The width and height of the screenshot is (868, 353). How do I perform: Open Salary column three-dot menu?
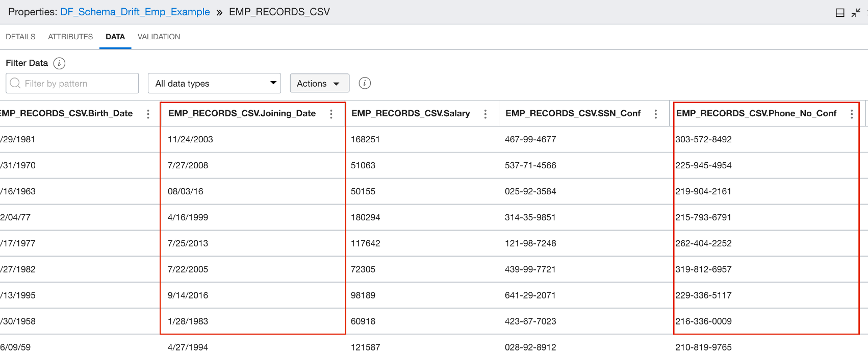click(485, 114)
